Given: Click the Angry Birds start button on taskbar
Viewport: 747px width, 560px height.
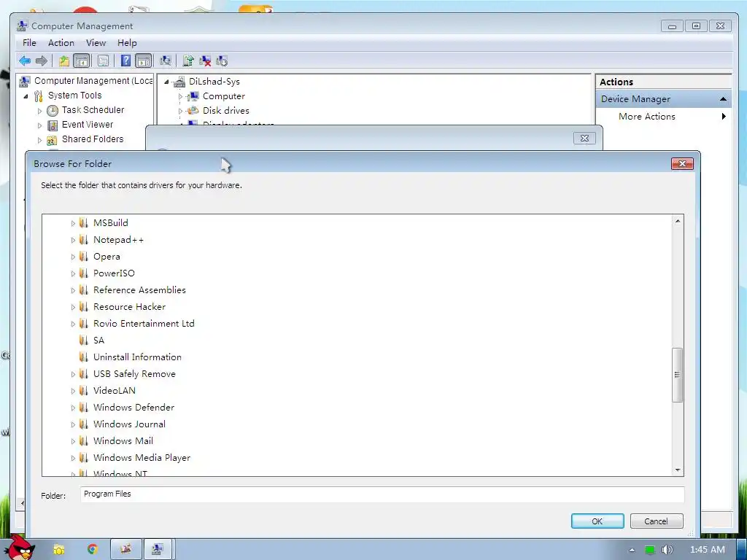Looking at the screenshot, I should (20, 548).
